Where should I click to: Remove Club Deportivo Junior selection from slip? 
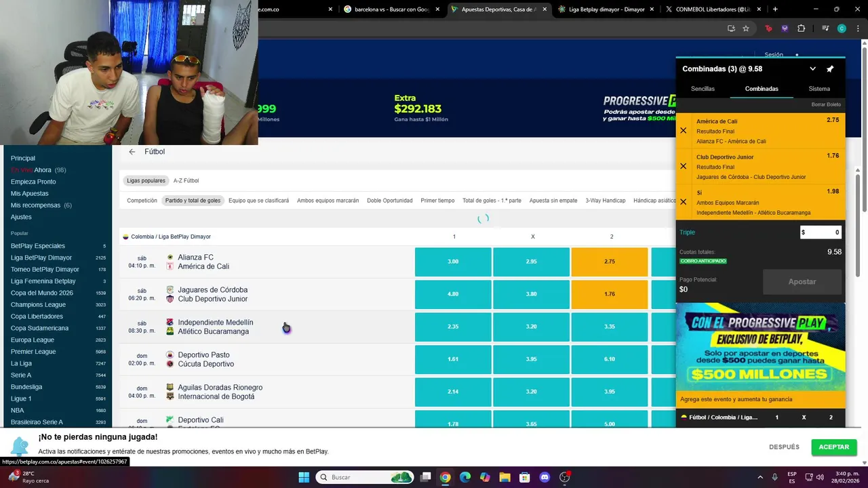pyautogui.click(x=684, y=166)
